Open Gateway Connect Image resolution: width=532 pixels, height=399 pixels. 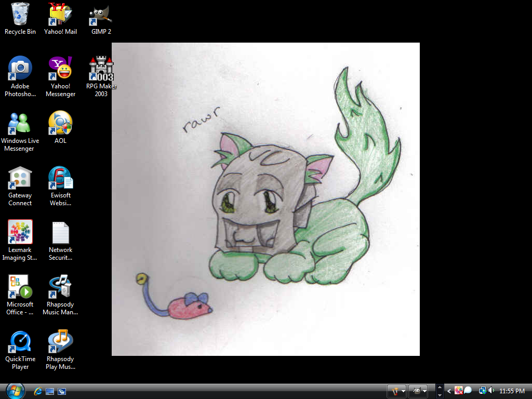tap(20, 178)
